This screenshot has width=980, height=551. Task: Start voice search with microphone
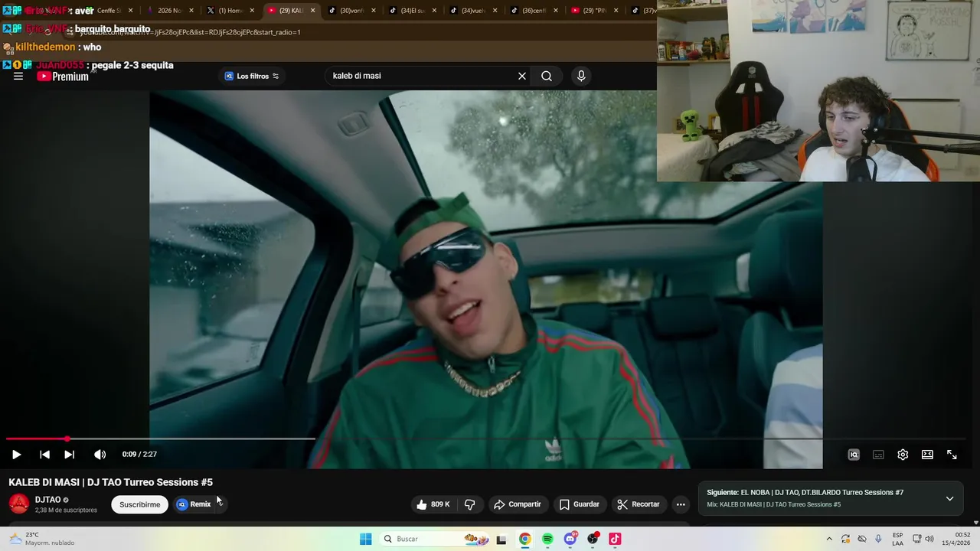point(581,76)
